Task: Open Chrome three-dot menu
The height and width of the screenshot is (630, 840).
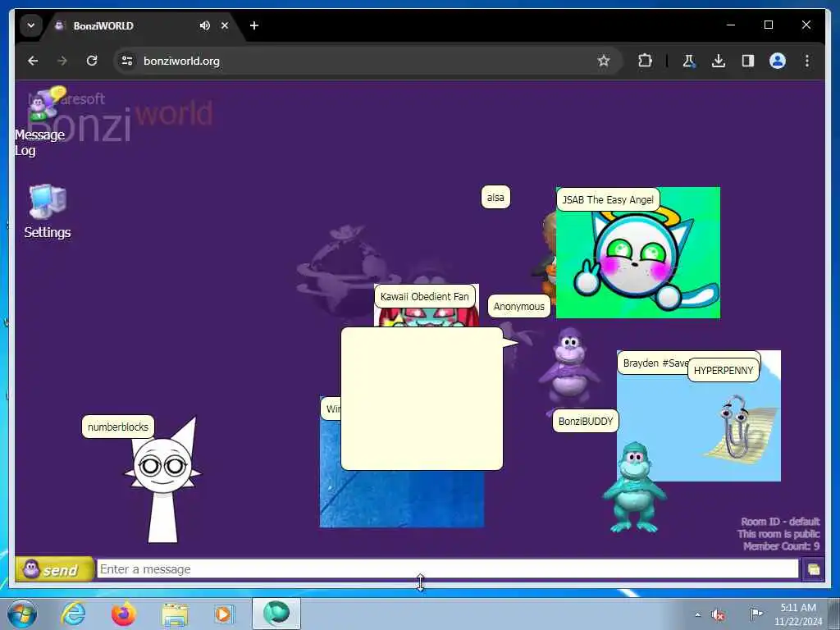Action: pyautogui.click(x=807, y=61)
